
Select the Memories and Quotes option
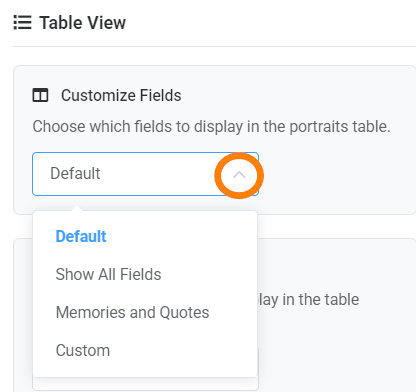pyautogui.click(x=132, y=312)
